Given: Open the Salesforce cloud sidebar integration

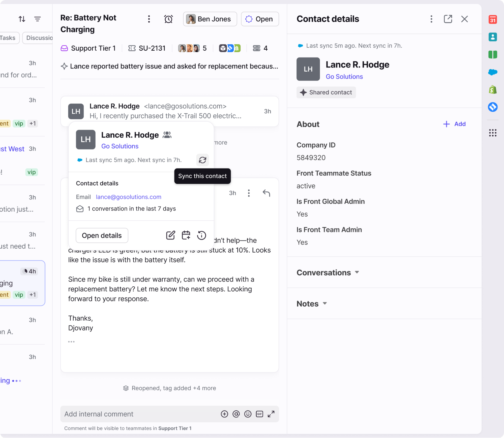Looking at the screenshot, I should 492,72.
